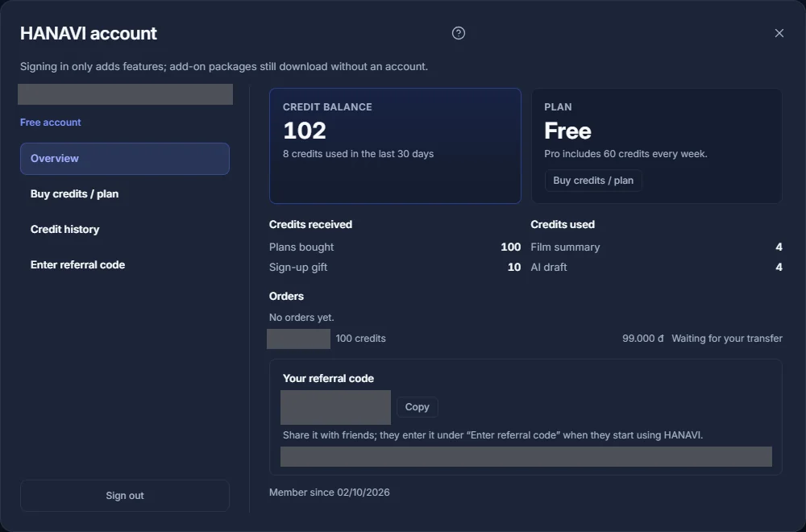The width and height of the screenshot is (806, 532).
Task: Click Buy credits / plan button in Plan card
Action: pyautogui.click(x=592, y=181)
